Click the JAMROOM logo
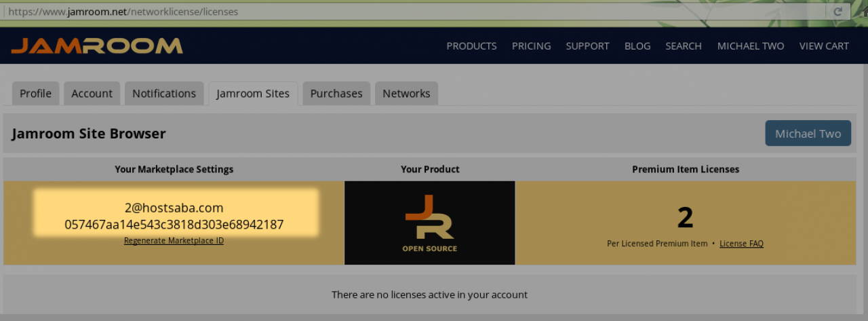The height and width of the screenshot is (321, 868). [97, 45]
